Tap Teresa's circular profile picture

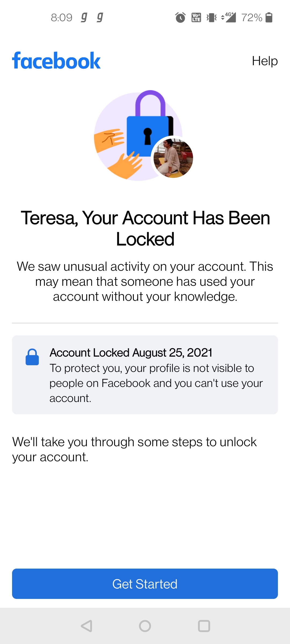[x=173, y=158]
